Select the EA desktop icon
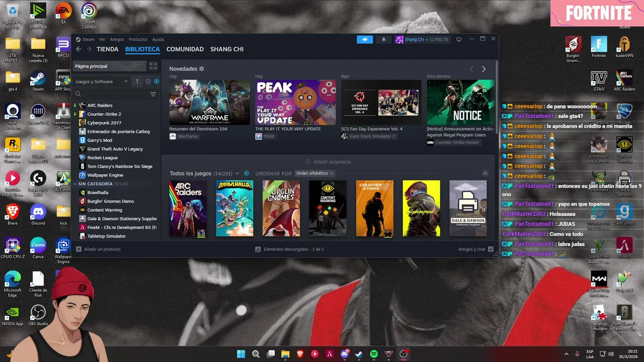This screenshot has height=362, width=644. tap(63, 14)
